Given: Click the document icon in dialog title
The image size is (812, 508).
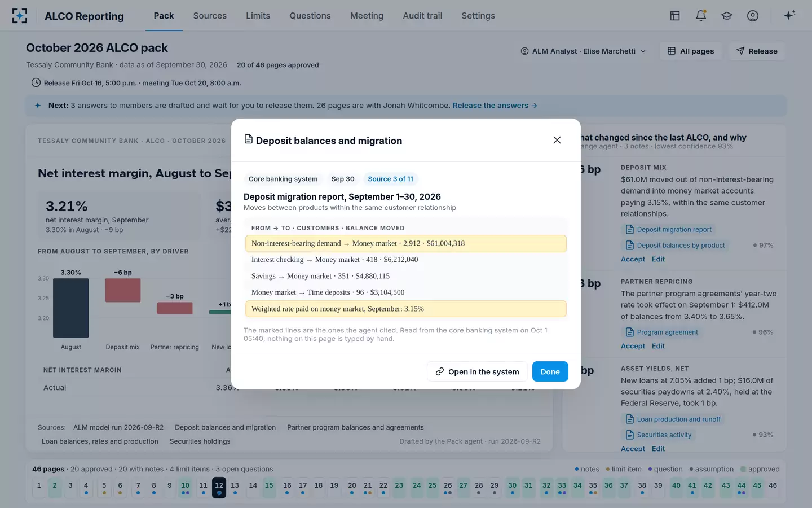Looking at the screenshot, I should click(x=248, y=139).
